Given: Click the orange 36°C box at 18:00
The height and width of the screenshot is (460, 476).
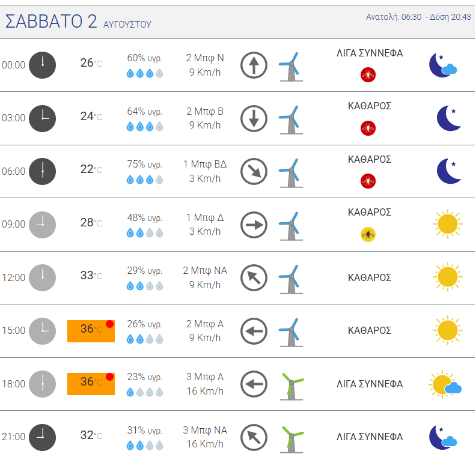Looking at the screenshot, I should pos(91,384).
